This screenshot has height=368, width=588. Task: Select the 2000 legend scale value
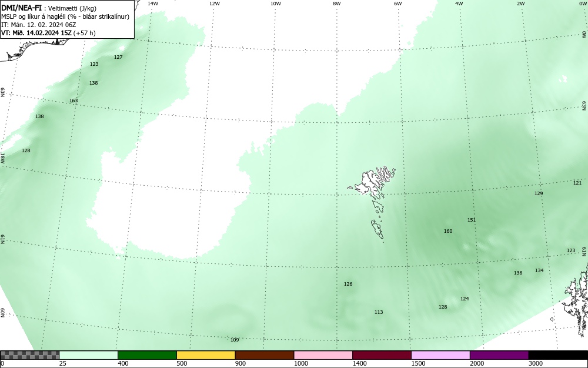(x=477, y=363)
